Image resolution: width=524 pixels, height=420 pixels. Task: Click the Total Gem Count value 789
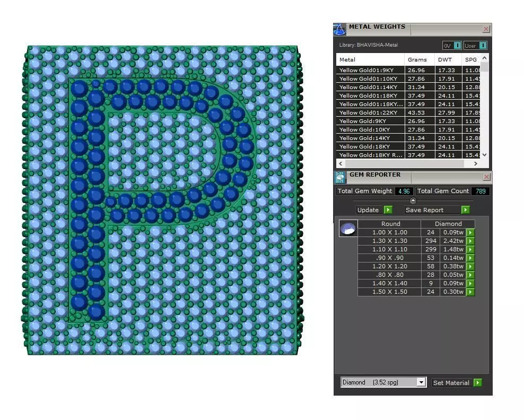click(481, 191)
